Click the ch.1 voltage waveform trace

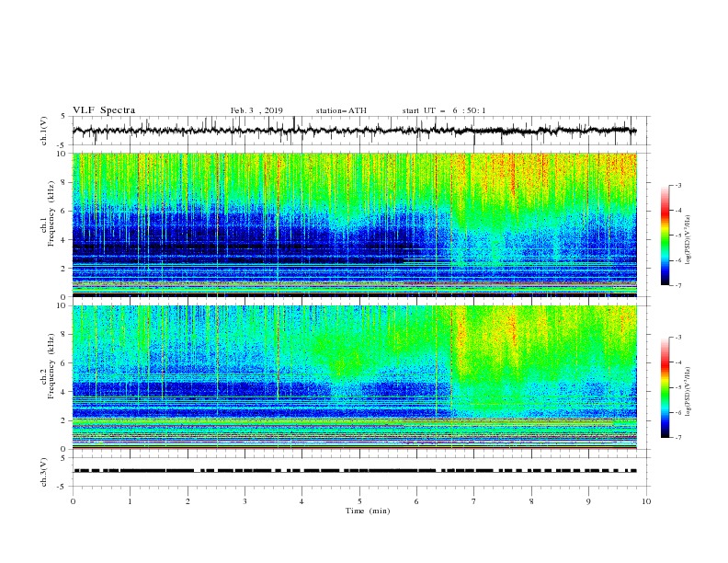[354, 131]
